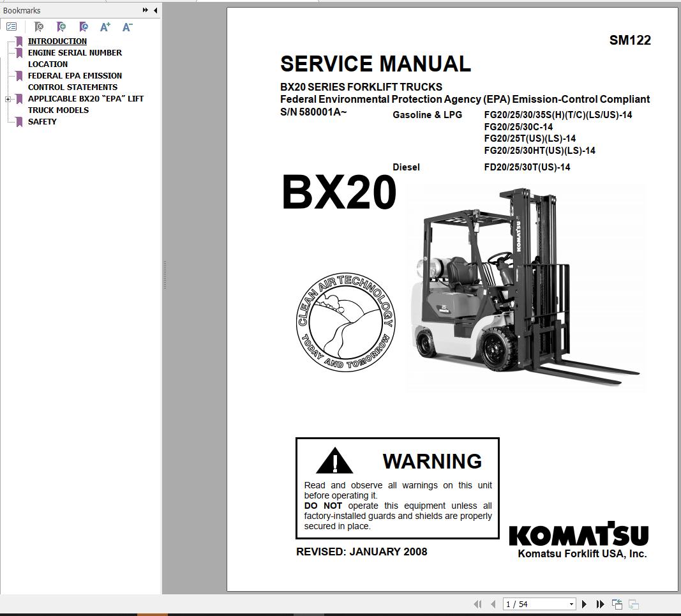Decrease bookmark font size with A-
681x616 pixels.
pos(127,27)
